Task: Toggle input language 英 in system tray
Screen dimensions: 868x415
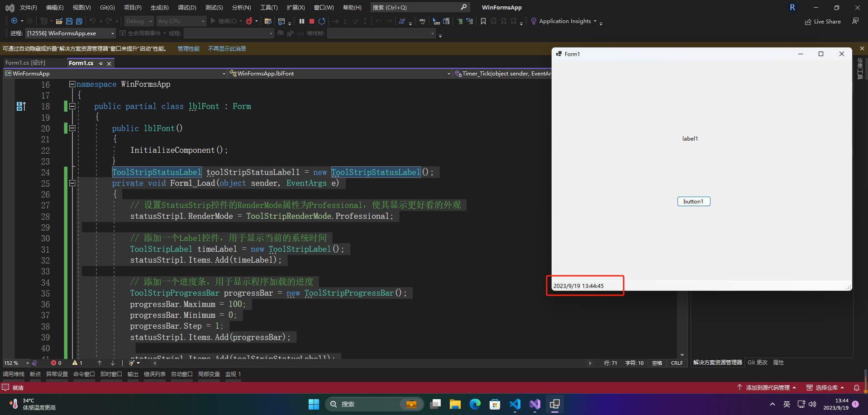Action: click(x=787, y=404)
